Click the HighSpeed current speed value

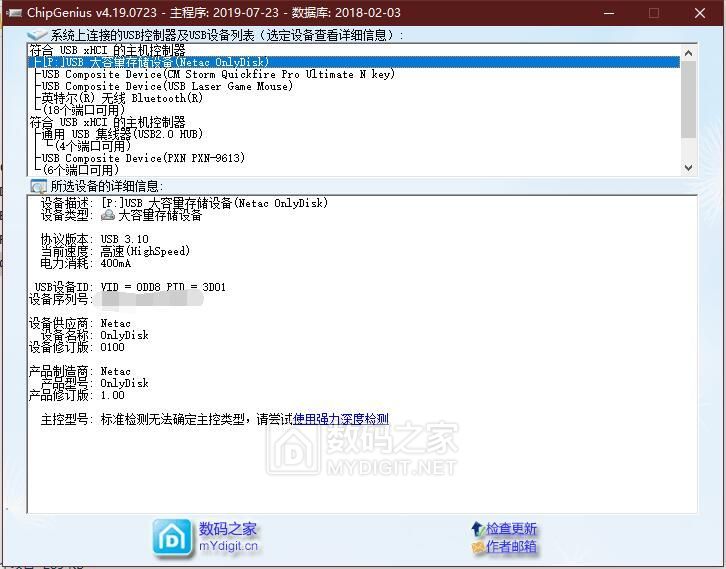coord(145,251)
